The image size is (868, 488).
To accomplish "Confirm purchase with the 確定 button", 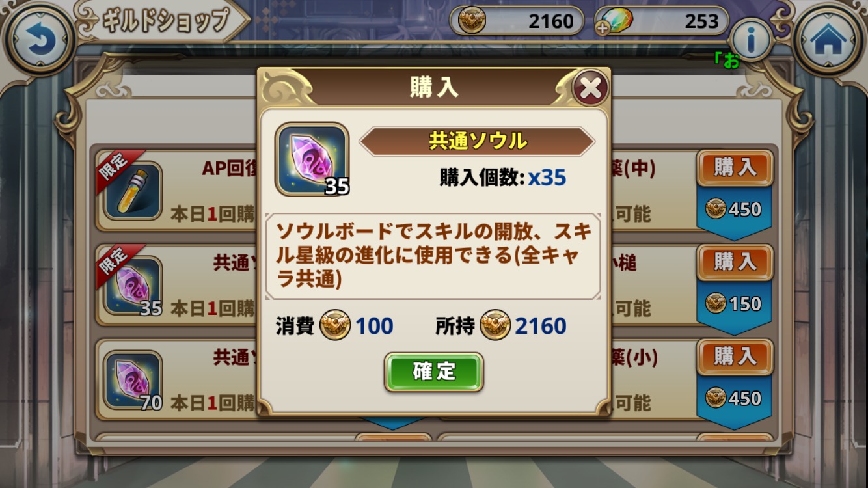I will (433, 372).
